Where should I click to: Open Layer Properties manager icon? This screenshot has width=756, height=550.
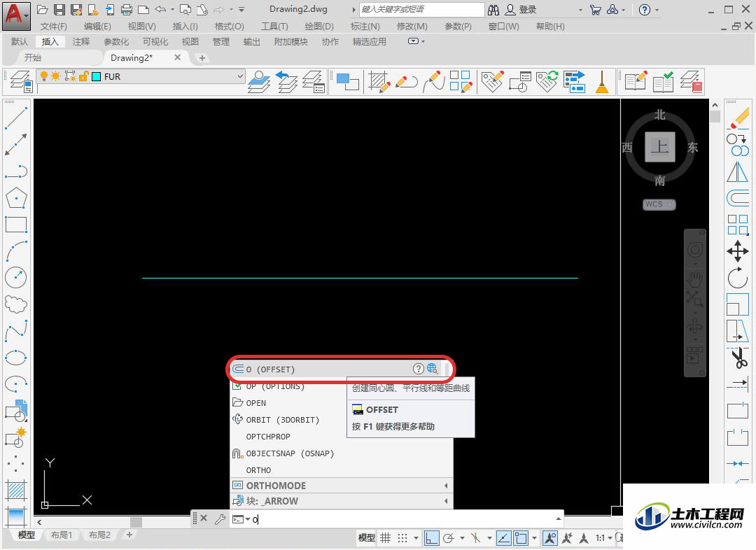[21, 81]
